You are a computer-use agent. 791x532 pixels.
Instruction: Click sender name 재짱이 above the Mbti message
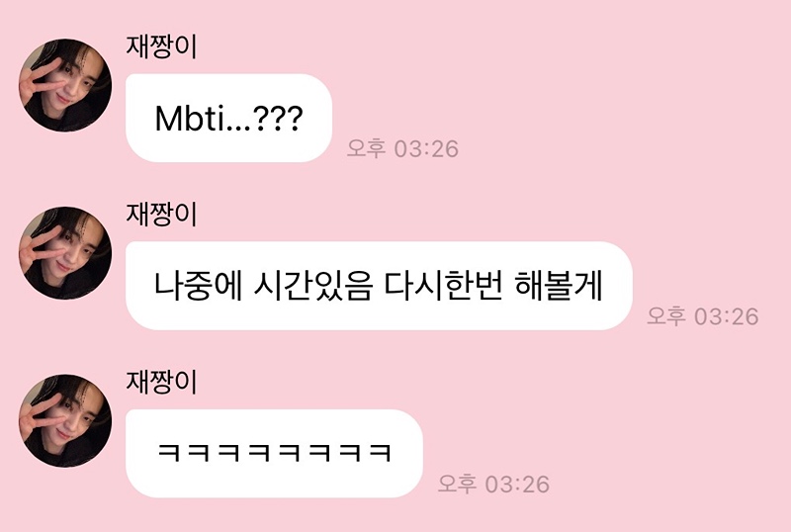(161, 46)
